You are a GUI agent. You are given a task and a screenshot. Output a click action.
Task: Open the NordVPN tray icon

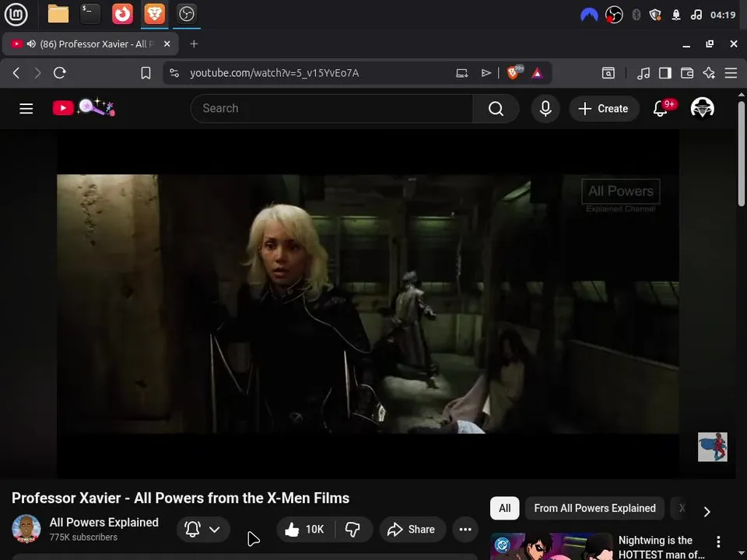click(x=589, y=15)
